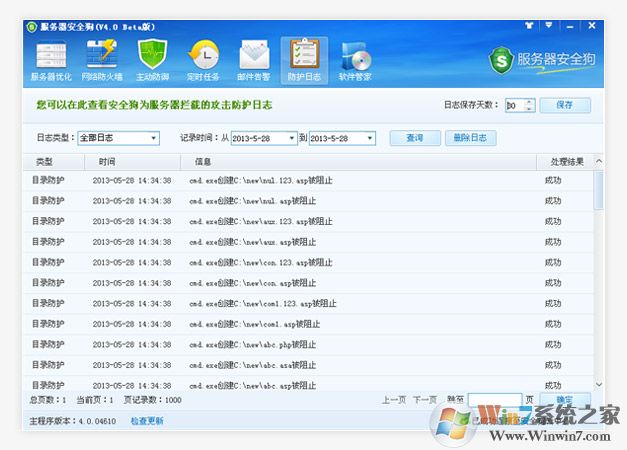Go to next page via 下一页
Viewport: 627px width, 450px height.
[x=425, y=399]
